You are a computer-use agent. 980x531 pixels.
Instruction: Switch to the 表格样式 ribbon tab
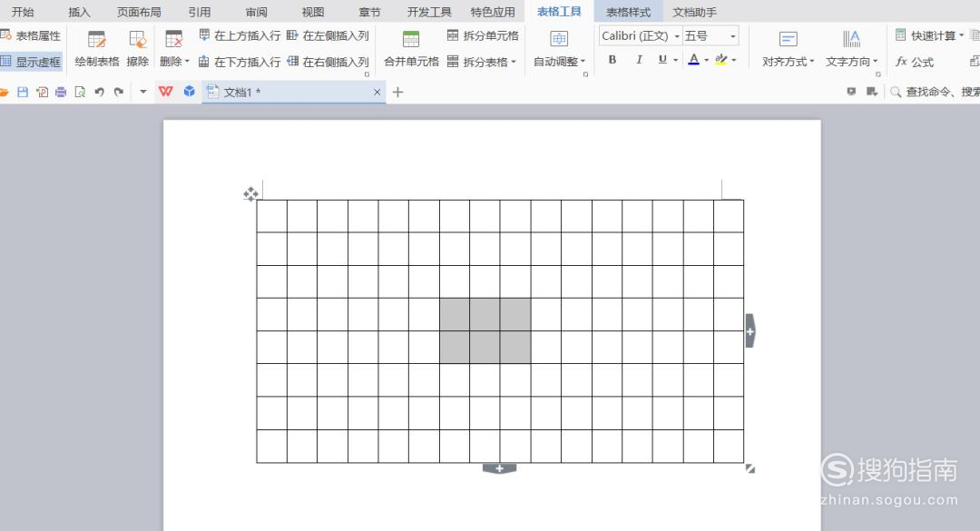tap(628, 12)
